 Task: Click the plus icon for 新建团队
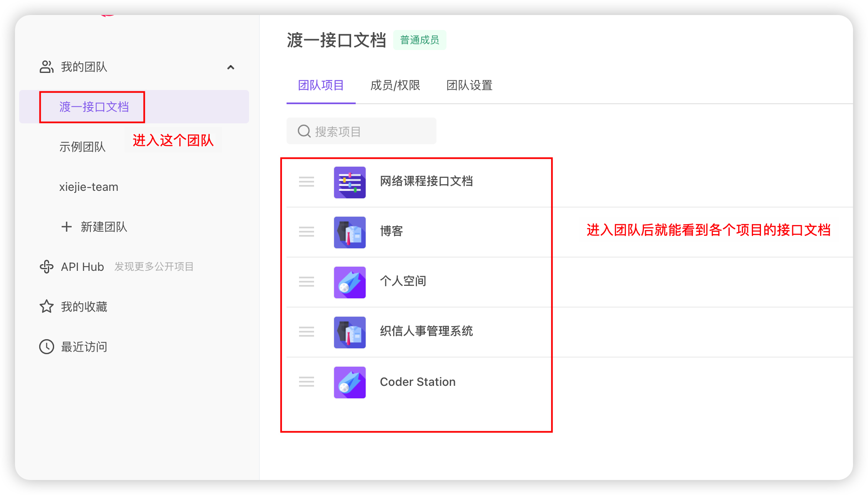(x=67, y=227)
